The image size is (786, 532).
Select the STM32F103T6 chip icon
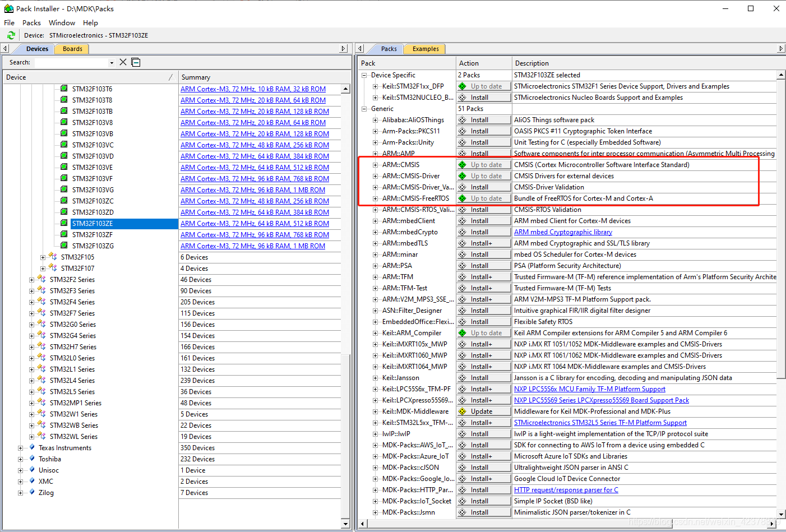click(x=64, y=89)
